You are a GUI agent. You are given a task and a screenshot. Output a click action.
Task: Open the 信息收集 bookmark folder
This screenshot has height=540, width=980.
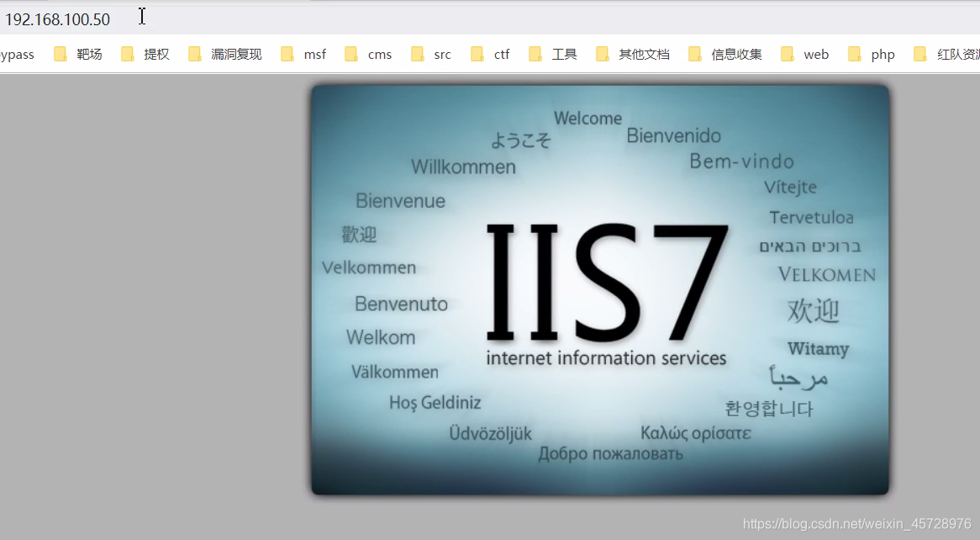pyautogui.click(x=725, y=55)
